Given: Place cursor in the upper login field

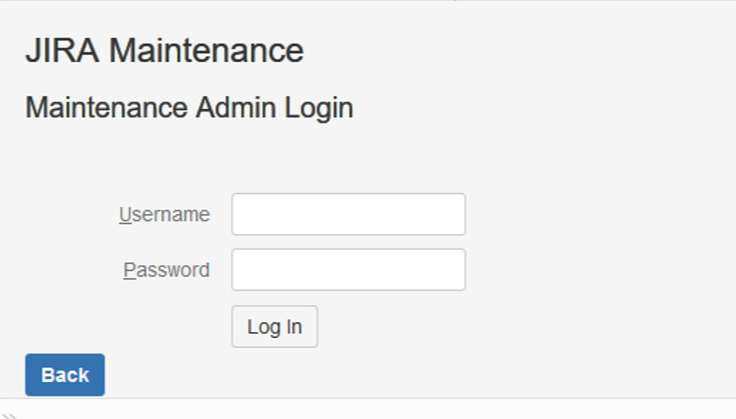Looking at the screenshot, I should (348, 214).
